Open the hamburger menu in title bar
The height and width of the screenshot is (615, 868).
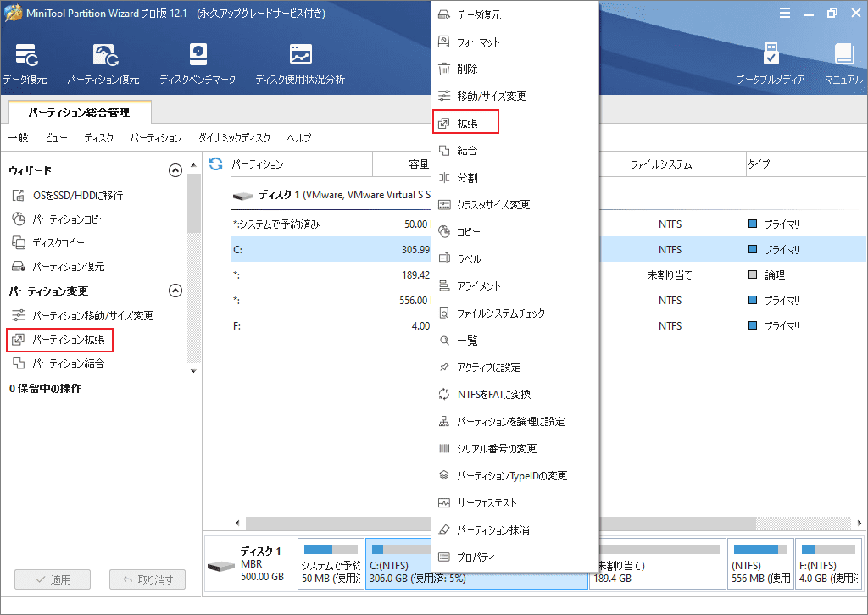tap(785, 14)
